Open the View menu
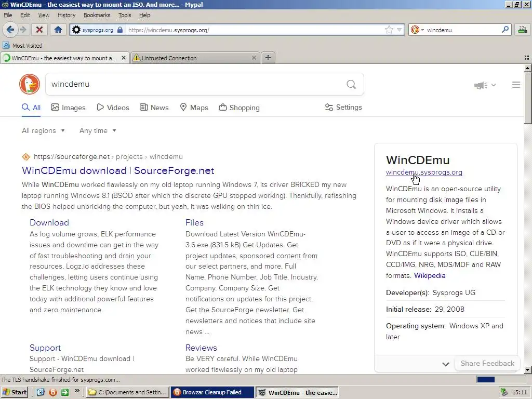 coord(44,15)
